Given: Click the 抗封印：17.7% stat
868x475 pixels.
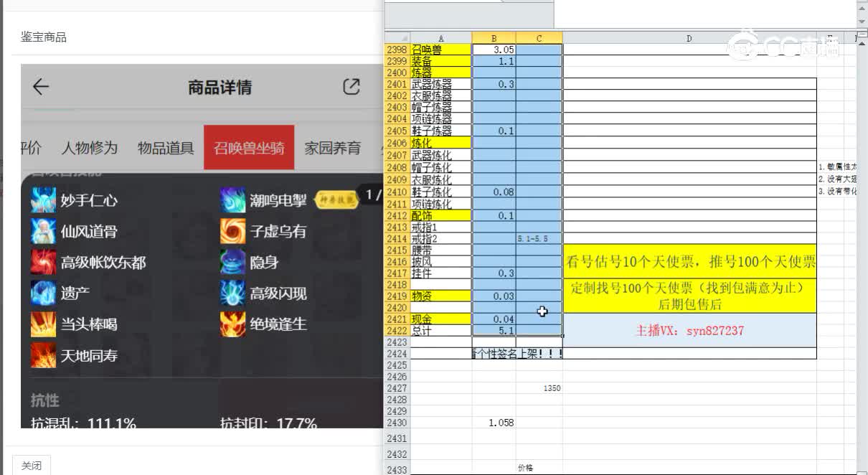Looking at the screenshot, I should [268, 423].
